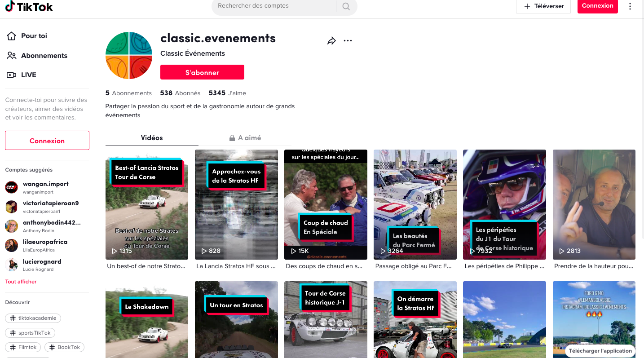Click the search magnifier icon
Screen dimensions: 644x358
point(346,6)
